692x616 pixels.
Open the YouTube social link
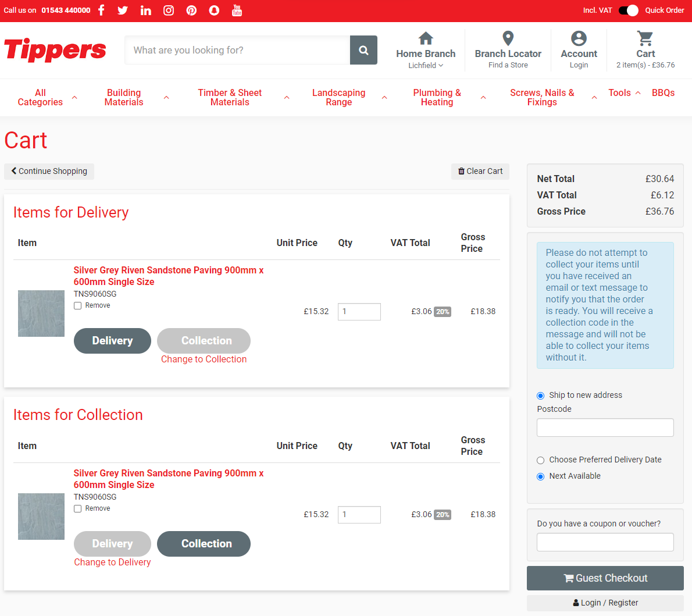tap(237, 10)
